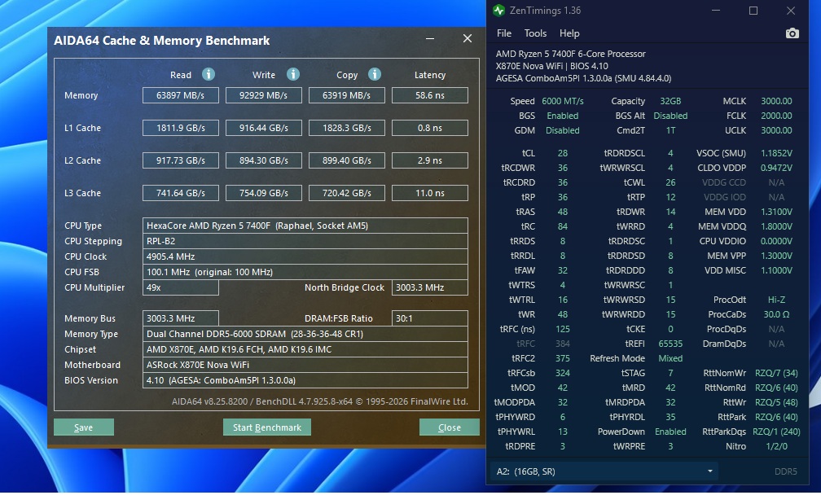Click the Chipset field AMD X870E
Screen dimensions: 821x504
(x=305, y=349)
